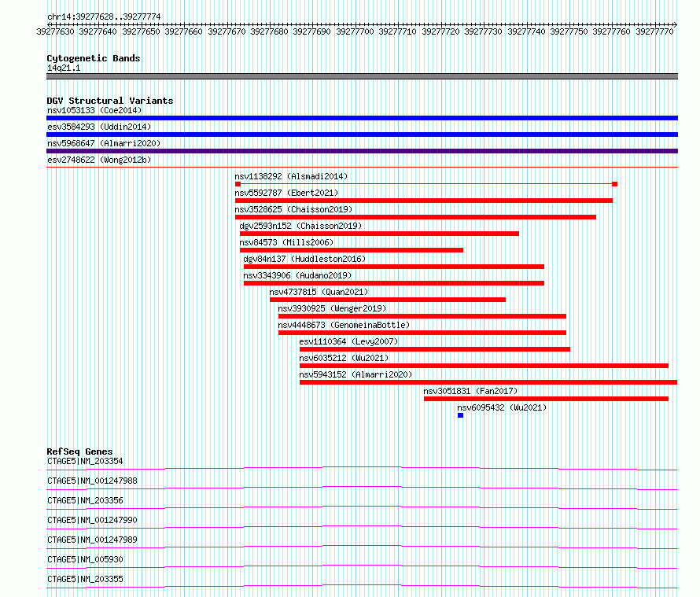This screenshot has width=700, height=597.
Task: Open nsv3343906 (Audano2019) label
Action: click(297, 275)
